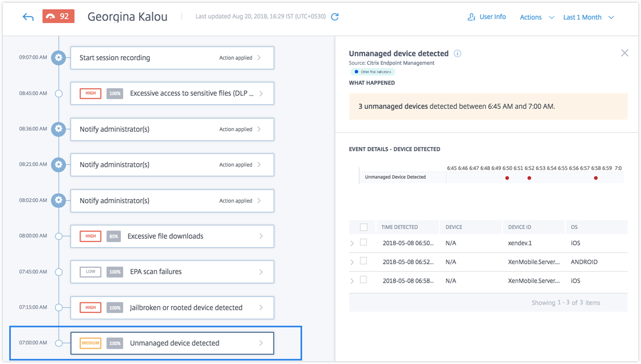This screenshot has height=364, width=641.
Task: Click the User Info person icon
Action: (x=472, y=17)
